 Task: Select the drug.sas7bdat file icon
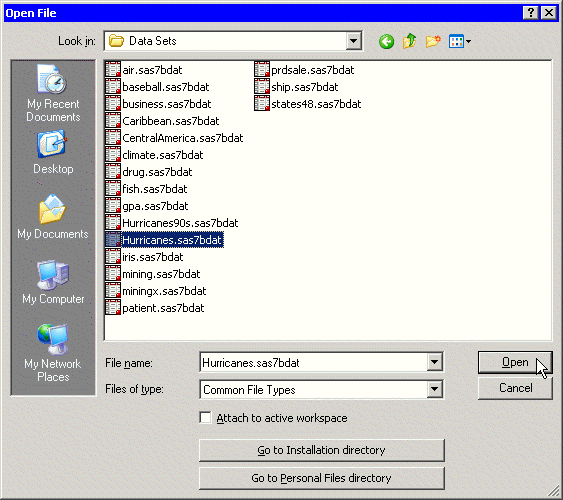pyautogui.click(x=113, y=172)
